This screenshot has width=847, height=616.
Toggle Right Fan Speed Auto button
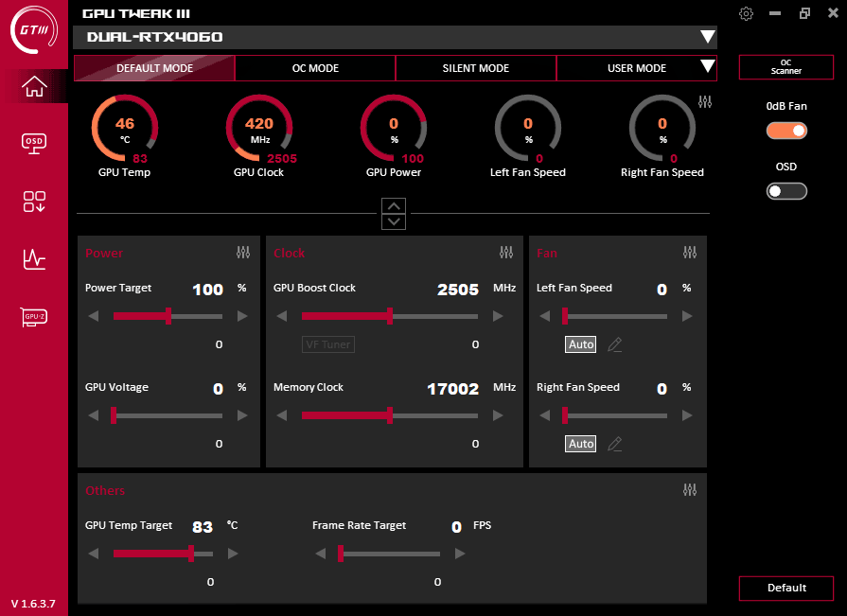click(x=581, y=444)
